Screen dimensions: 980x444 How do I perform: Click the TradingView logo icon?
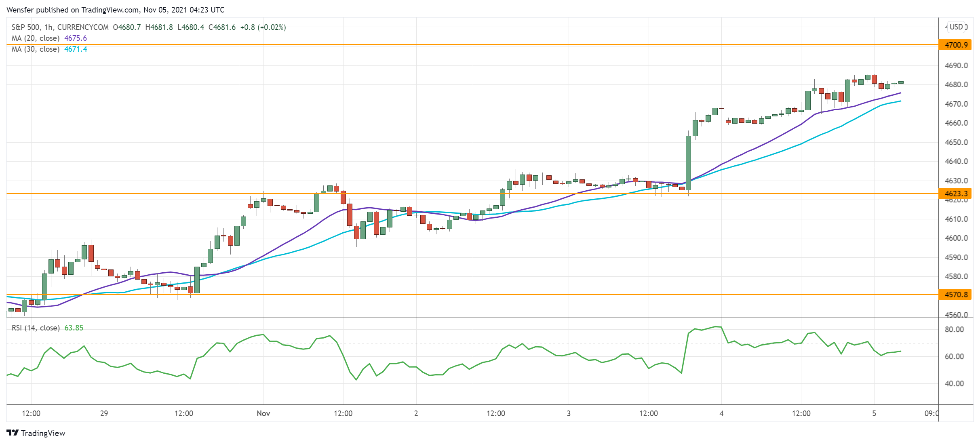point(13,433)
